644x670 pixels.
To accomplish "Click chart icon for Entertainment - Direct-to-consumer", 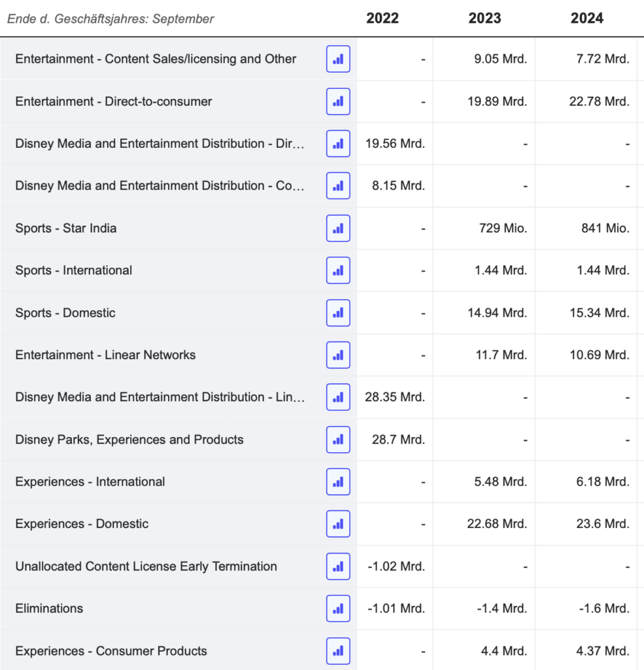I will point(338,101).
